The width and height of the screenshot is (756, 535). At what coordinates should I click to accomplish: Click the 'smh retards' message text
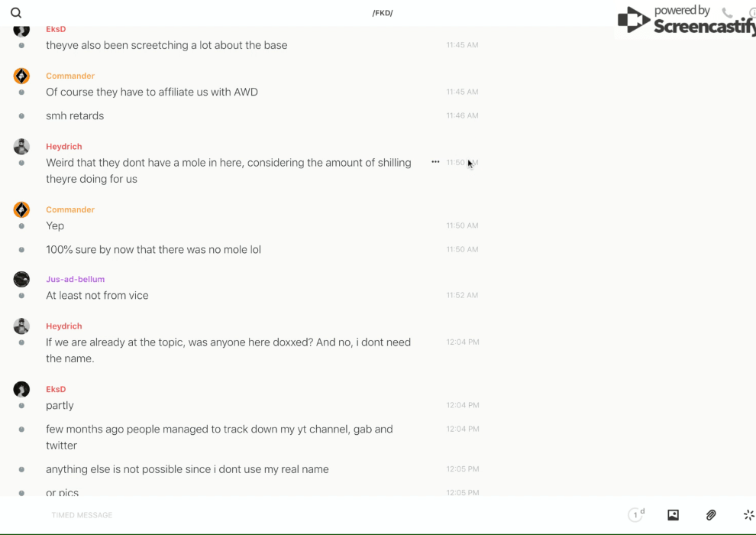click(x=75, y=116)
